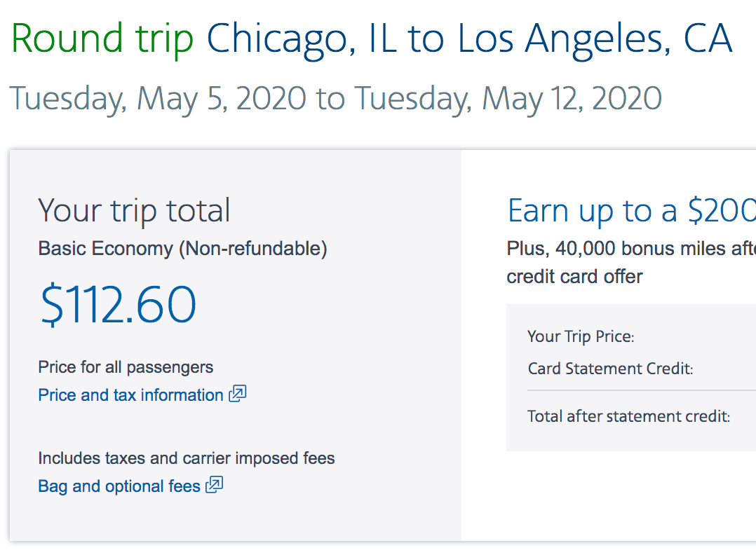
Task: Click external-link icon beside Price and tax information
Action: 238,394
